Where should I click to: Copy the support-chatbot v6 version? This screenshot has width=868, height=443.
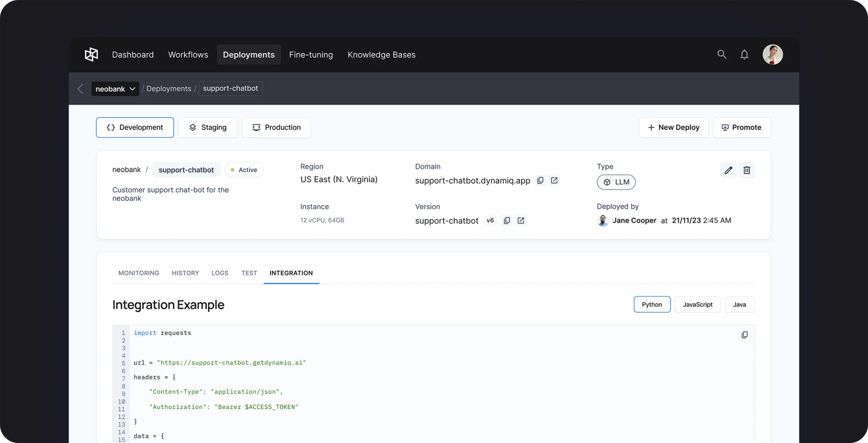click(506, 221)
